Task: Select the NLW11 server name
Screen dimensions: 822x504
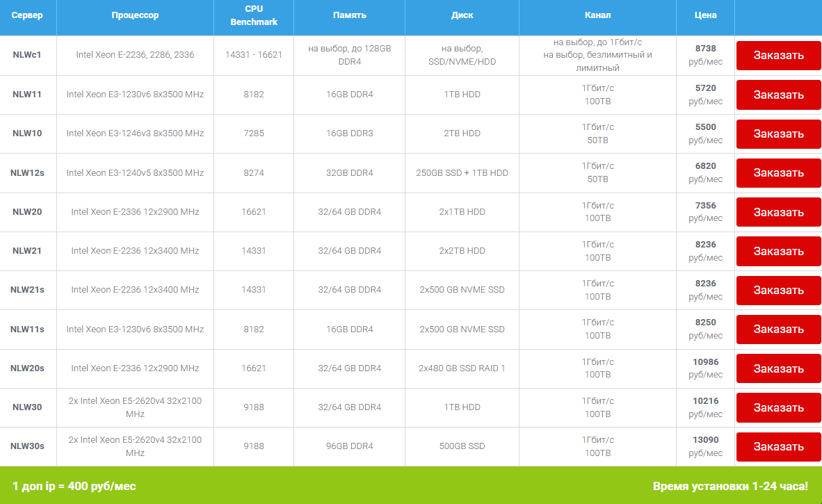Action: click(x=27, y=95)
